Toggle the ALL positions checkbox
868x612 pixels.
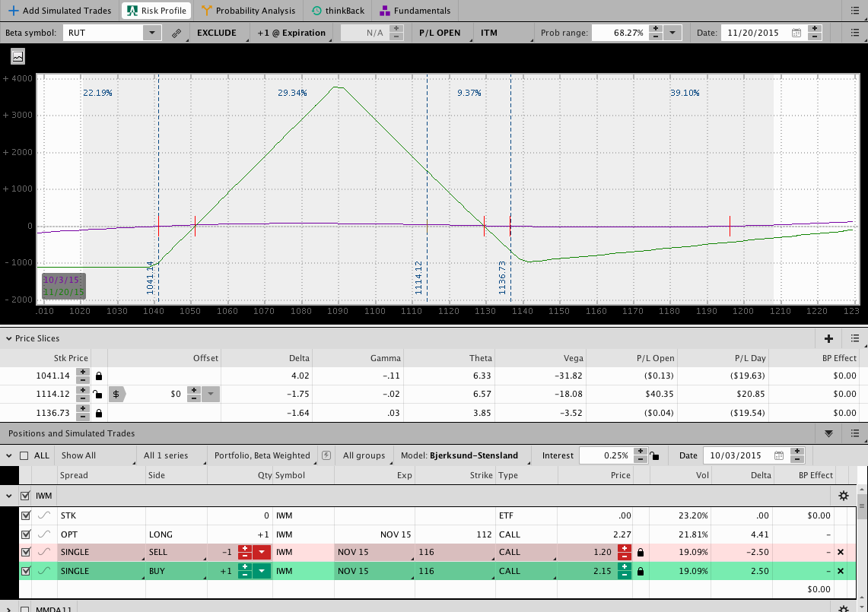pos(24,455)
